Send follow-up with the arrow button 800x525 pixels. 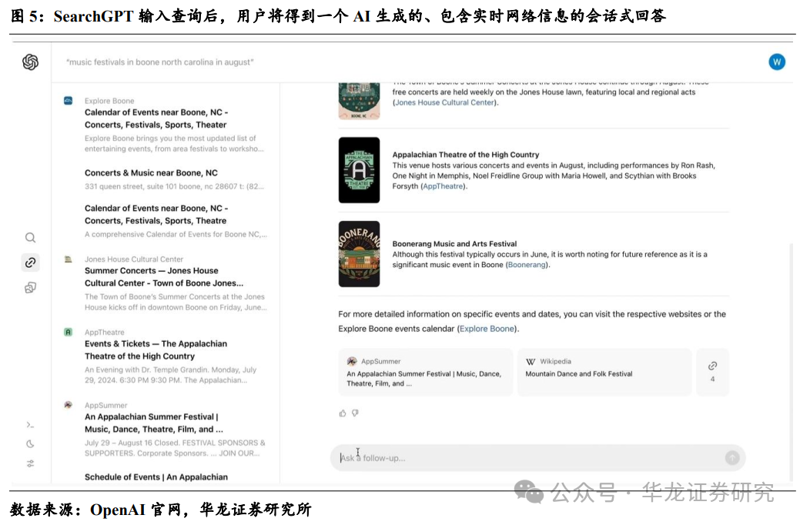click(x=732, y=458)
